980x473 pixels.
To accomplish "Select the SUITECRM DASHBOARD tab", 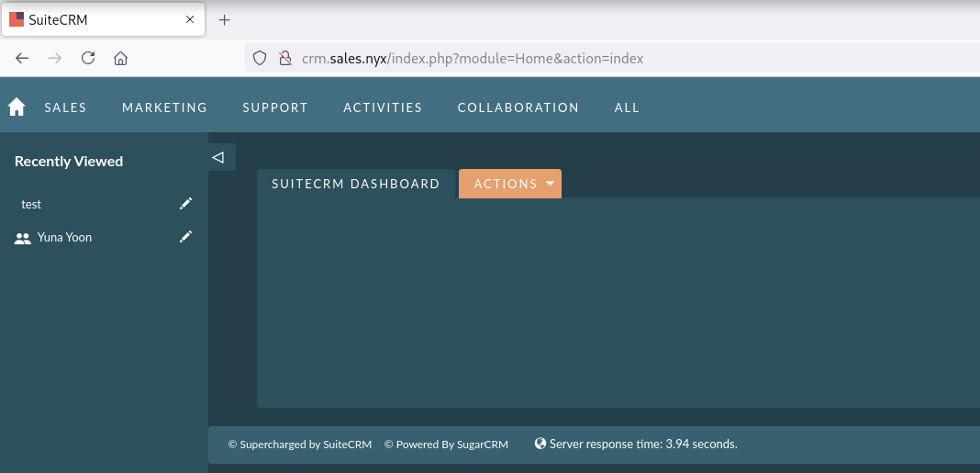I will pos(356,184).
